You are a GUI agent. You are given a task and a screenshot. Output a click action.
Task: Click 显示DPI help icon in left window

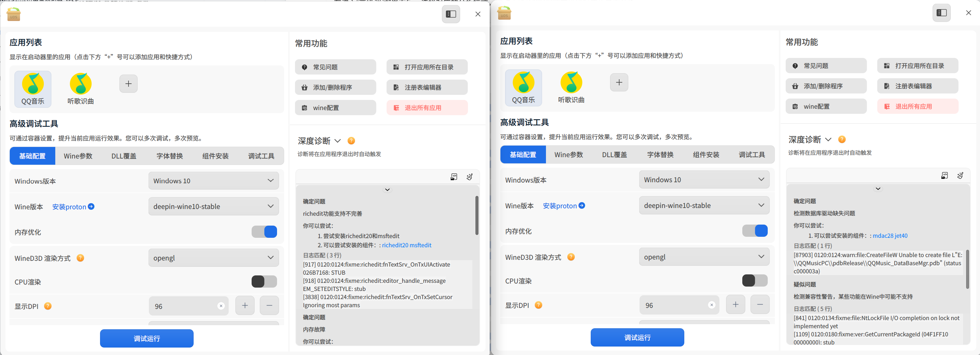(x=48, y=306)
